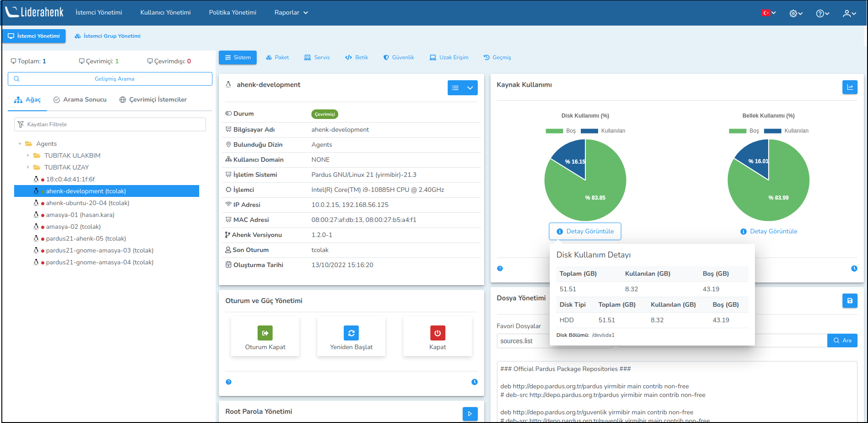Open the user account menu icon
This screenshot has width=868, height=423.
click(x=849, y=13)
